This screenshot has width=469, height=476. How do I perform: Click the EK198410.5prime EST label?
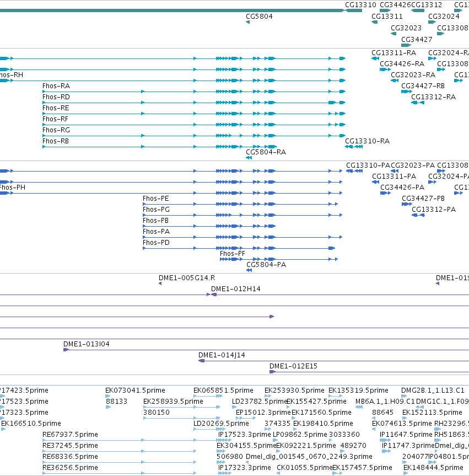323,424
